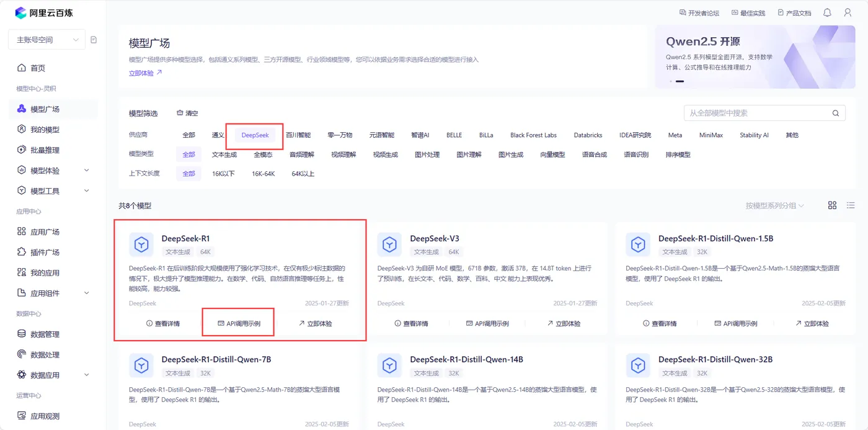The width and height of the screenshot is (868, 430).
Task: Click the DeepSeek-R1-Distill-Qwen-14B logo icon
Action: point(389,366)
